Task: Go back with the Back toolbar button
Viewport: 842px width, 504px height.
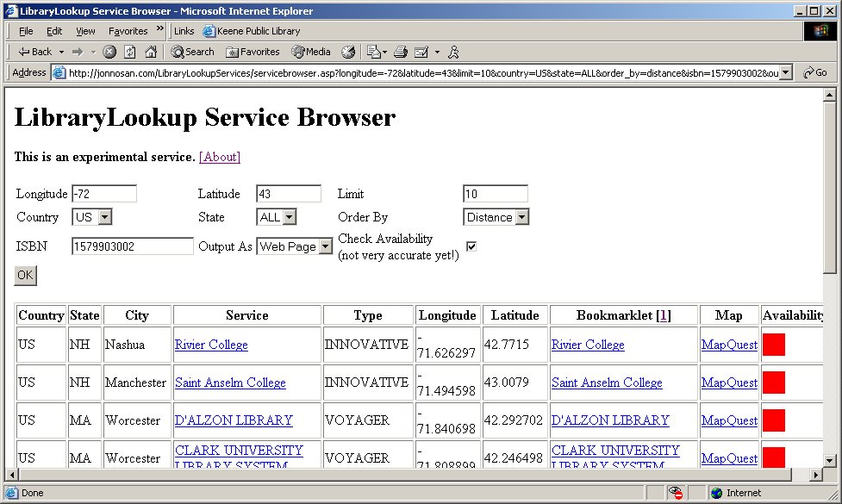Action: pos(35,52)
